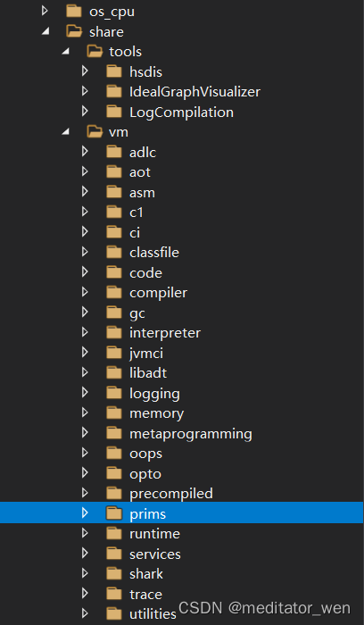Click the open vm folder icon

pyautogui.click(x=95, y=132)
